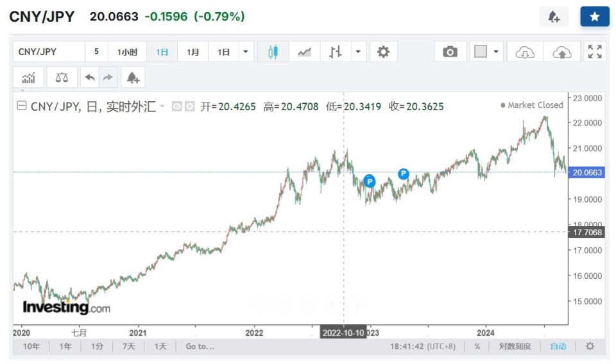Take a chart snapshot with camera icon
The height and width of the screenshot is (364, 616).
coord(450,52)
